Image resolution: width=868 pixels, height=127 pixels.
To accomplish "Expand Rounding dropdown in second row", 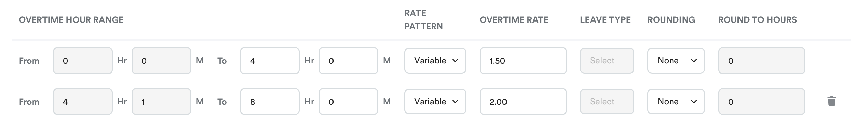I will [x=676, y=101].
